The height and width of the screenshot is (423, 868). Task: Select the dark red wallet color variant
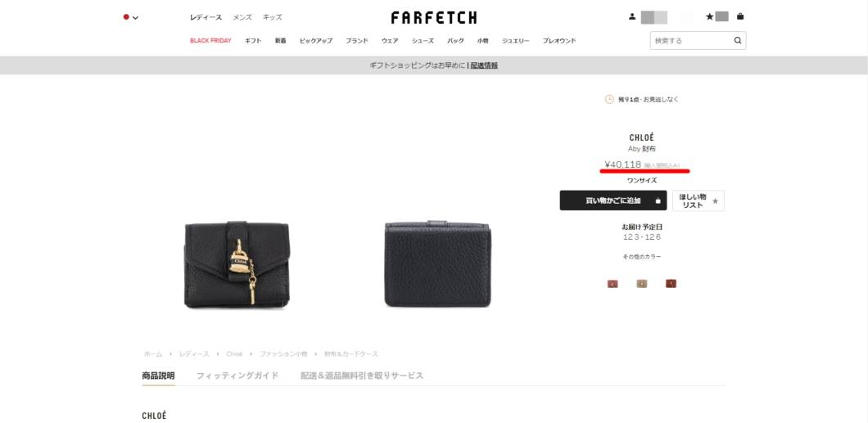pos(671,284)
